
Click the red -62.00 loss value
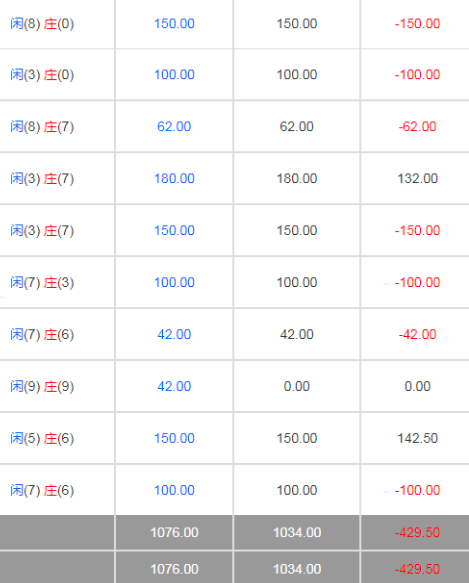click(417, 127)
